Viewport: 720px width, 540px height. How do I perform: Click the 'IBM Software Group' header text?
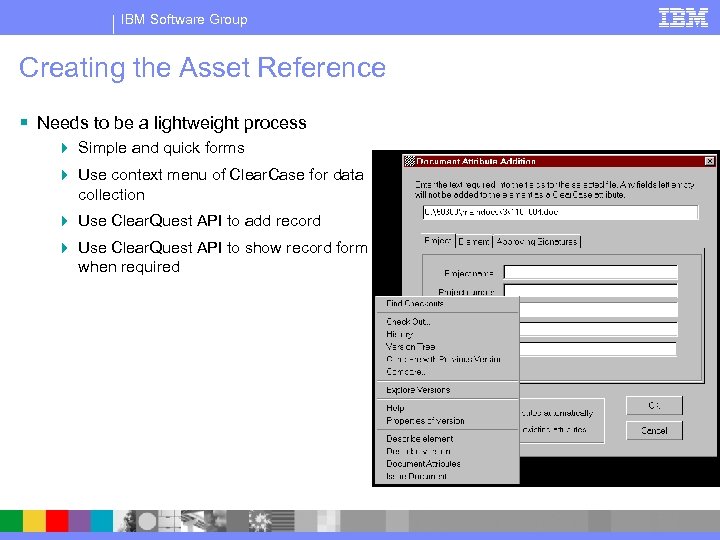tap(184, 19)
